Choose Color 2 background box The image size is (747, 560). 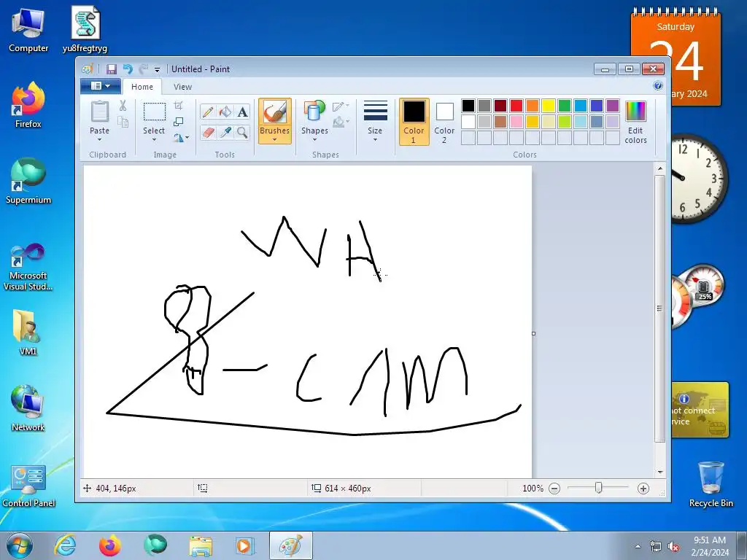[x=444, y=122]
